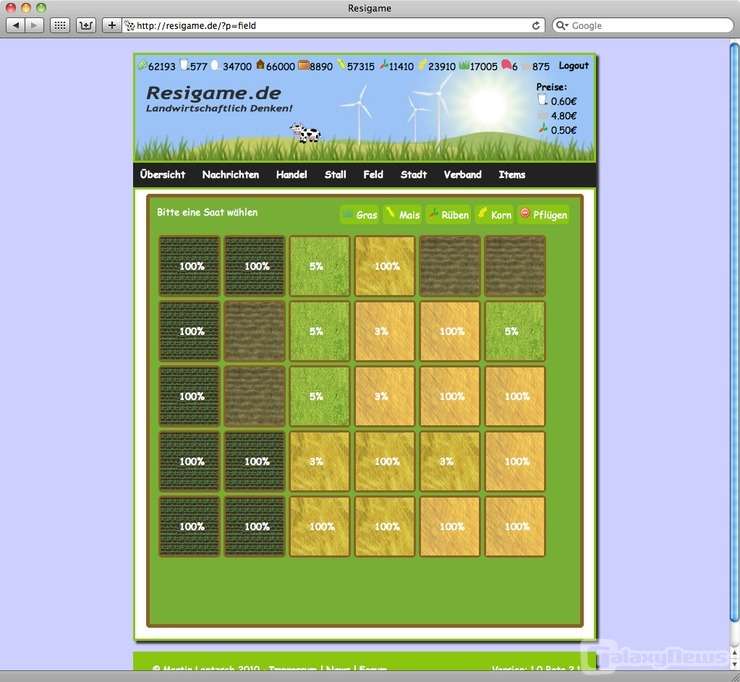Click the 'Bitte eine Saat wählen' text
740x682 pixels.
click(x=207, y=212)
